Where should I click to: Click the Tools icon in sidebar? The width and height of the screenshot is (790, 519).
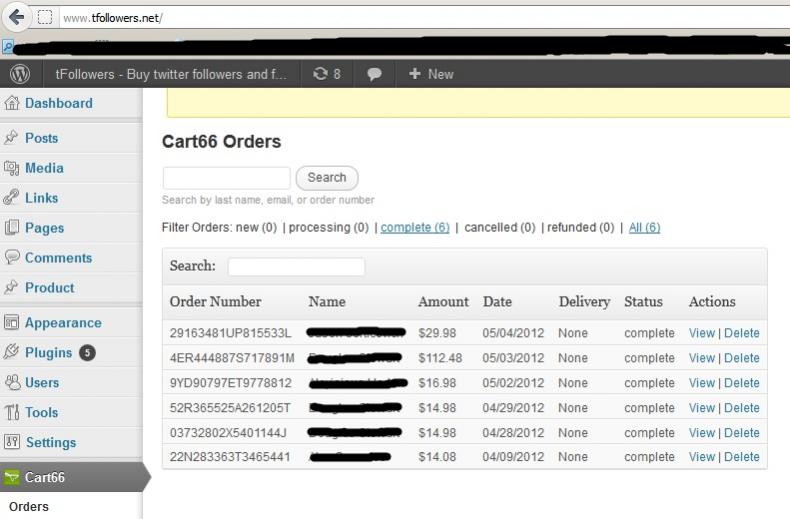coord(12,412)
